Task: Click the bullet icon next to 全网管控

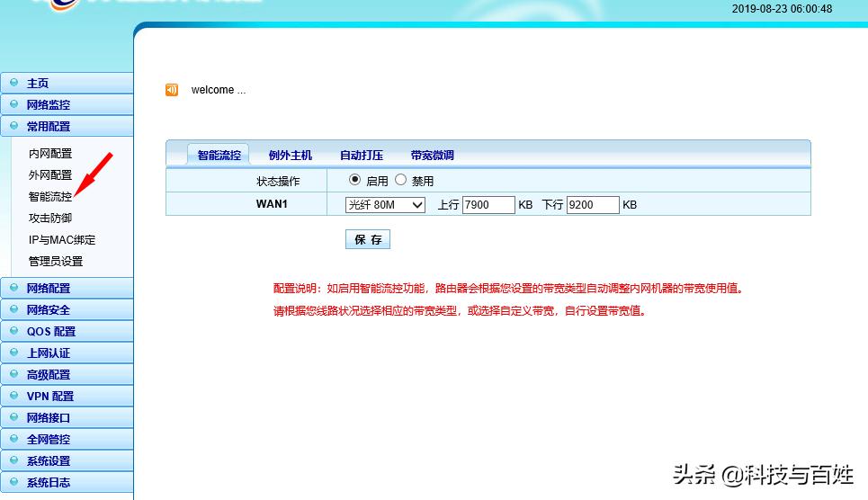Action: 13,439
